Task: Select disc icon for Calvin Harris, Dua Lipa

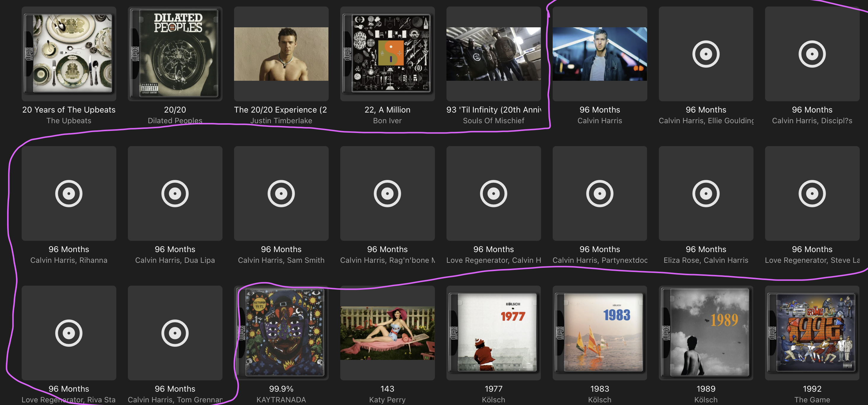Action: (175, 193)
